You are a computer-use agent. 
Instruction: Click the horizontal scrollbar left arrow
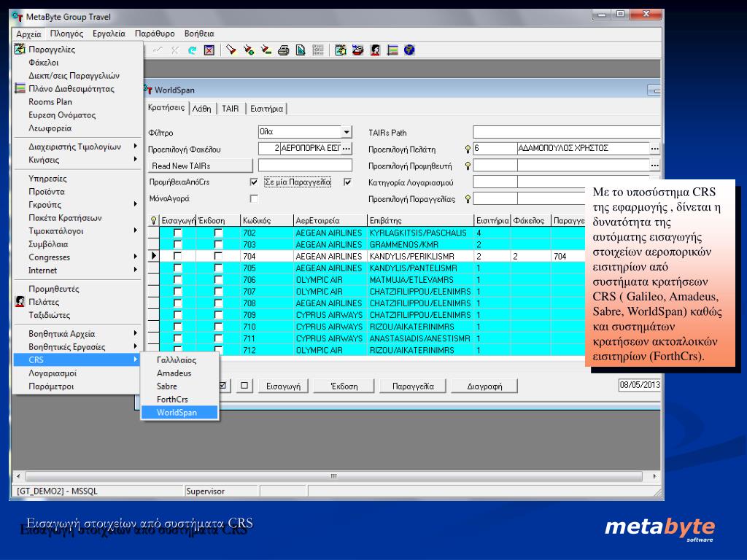click(x=18, y=476)
